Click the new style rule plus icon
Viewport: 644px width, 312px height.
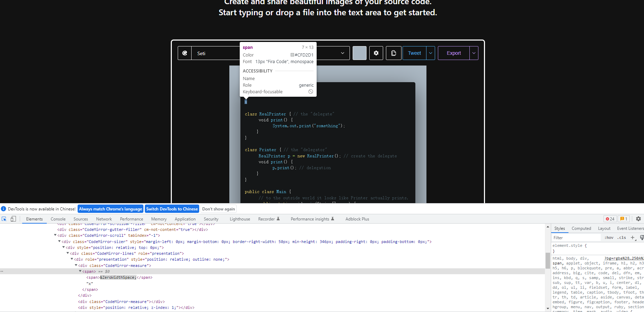click(633, 237)
